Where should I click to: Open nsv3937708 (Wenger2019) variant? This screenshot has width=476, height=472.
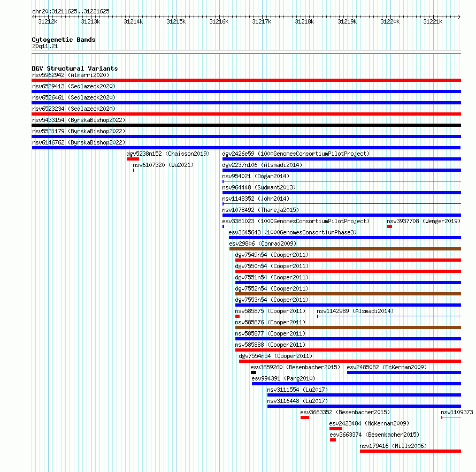point(424,221)
